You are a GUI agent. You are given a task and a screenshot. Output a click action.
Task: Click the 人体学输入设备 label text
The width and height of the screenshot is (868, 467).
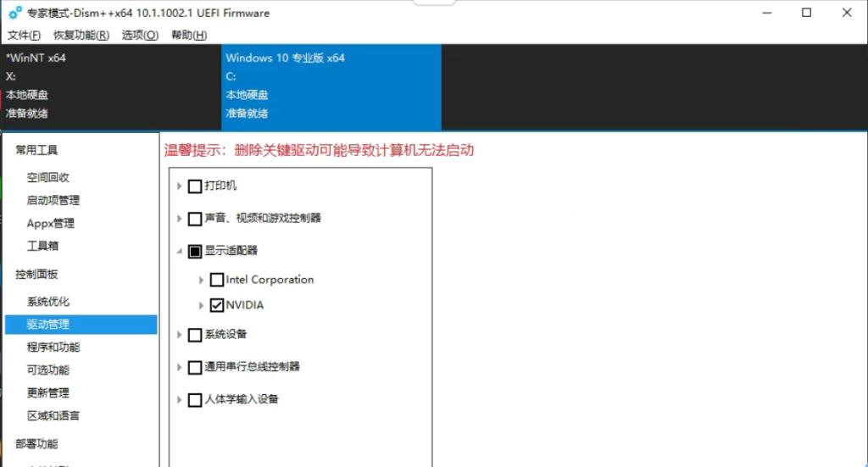pyautogui.click(x=242, y=399)
